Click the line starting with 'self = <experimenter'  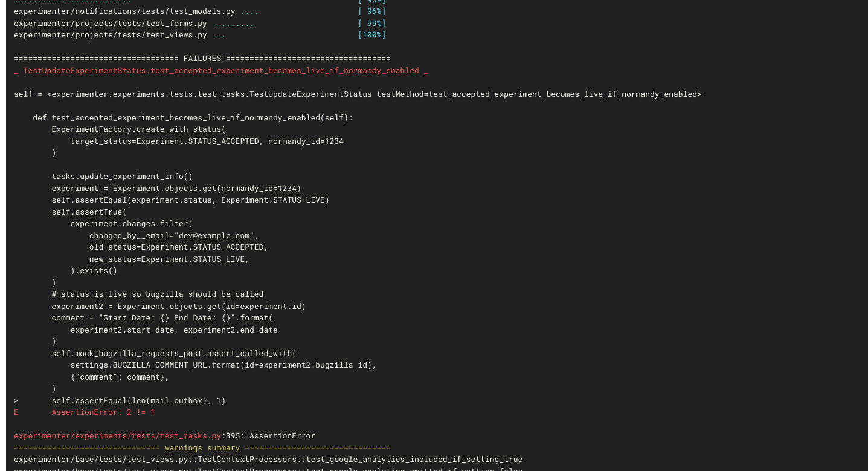(358, 94)
